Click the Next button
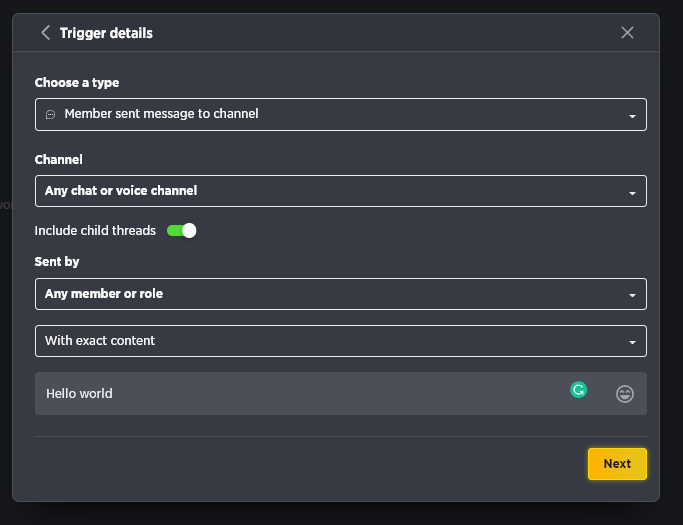This screenshot has height=525, width=683. [x=617, y=464]
